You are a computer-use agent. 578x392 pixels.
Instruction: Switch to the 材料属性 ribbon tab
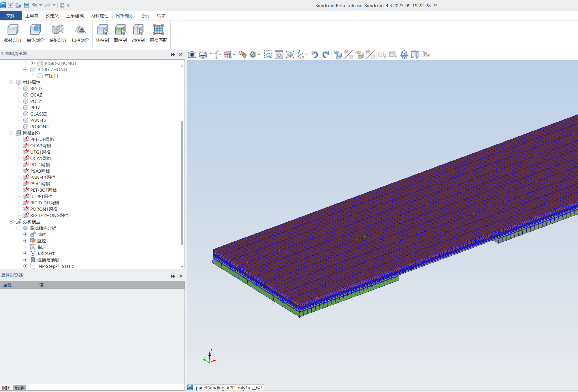(x=100, y=16)
